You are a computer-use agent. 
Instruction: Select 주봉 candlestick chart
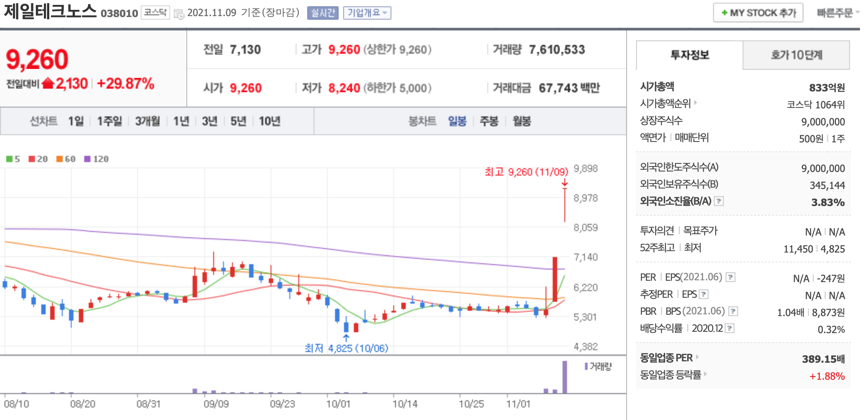489,121
